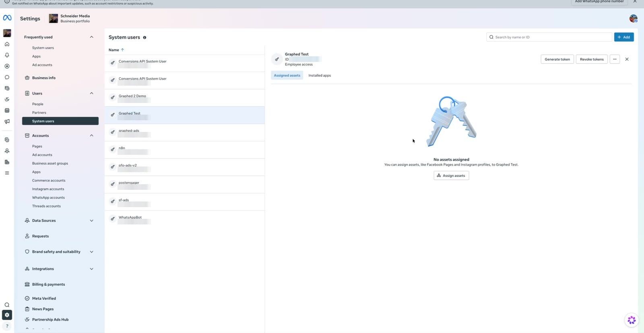Collapse the Frequently used section
Viewport: 644px width, 333px height.
(x=91, y=37)
